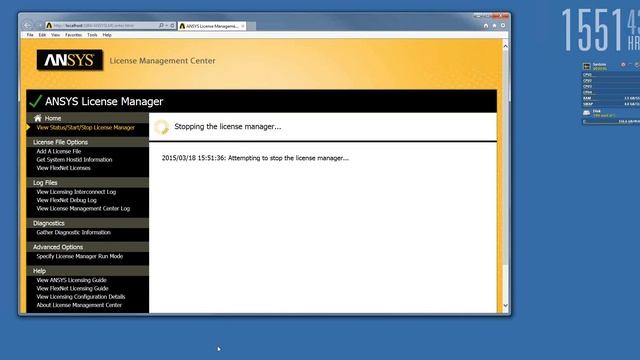Open View FlexNet Debug Log

coord(67,200)
